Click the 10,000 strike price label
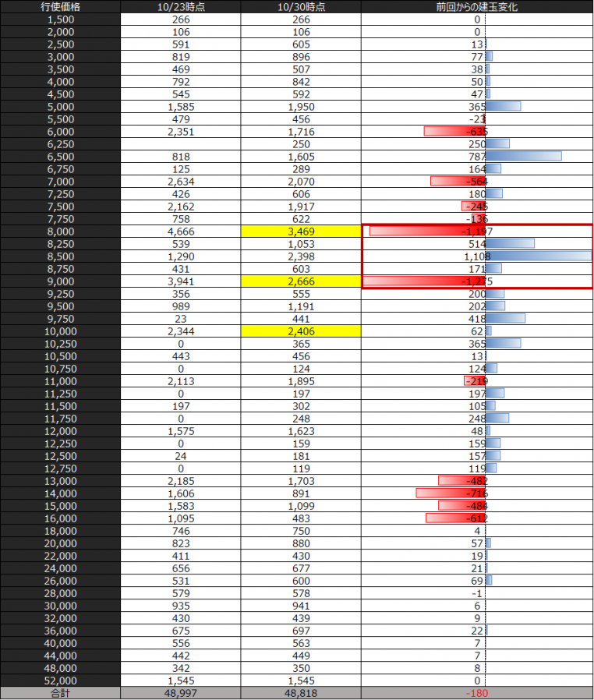 pyautogui.click(x=61, y=331)
